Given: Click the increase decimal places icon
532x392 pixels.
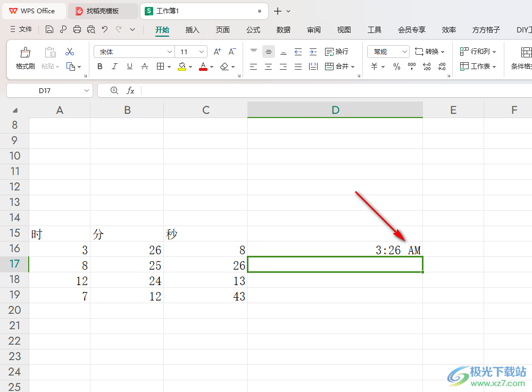Looking at the screenshot, I should click(427, 66).
